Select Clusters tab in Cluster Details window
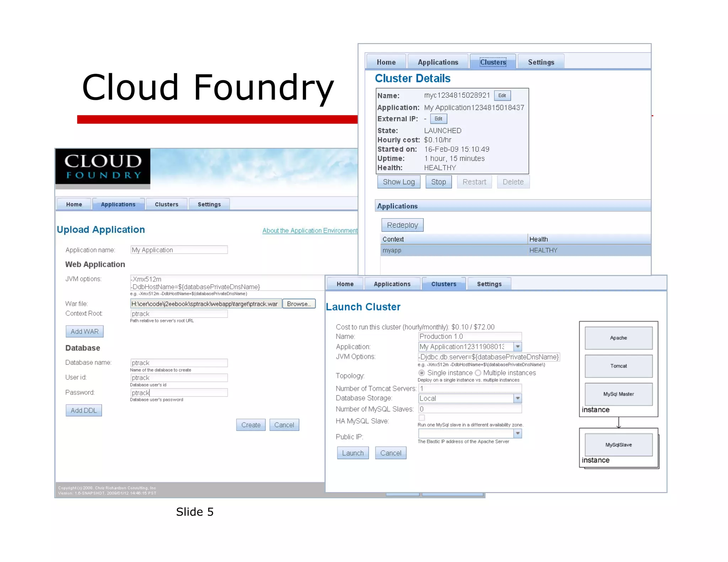This screenshot has width=728, height=562. [493, 62]
